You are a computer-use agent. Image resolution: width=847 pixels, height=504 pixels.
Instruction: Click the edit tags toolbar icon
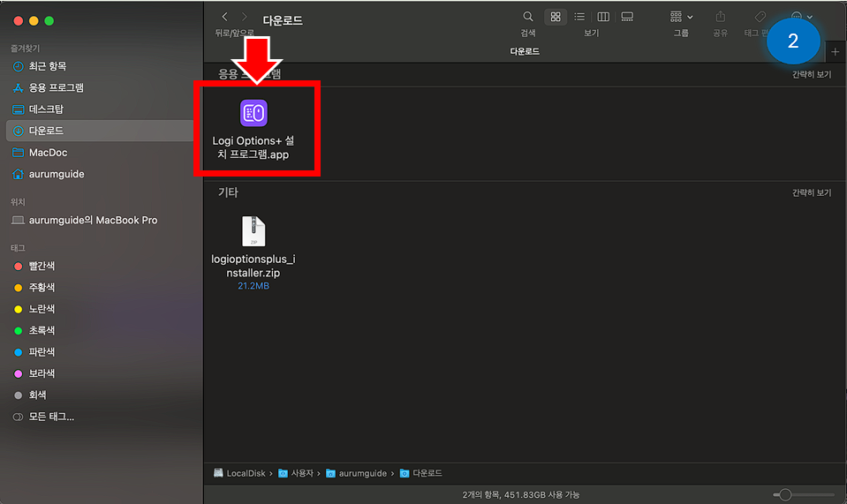pyautogui.click(x=760, y=17)
